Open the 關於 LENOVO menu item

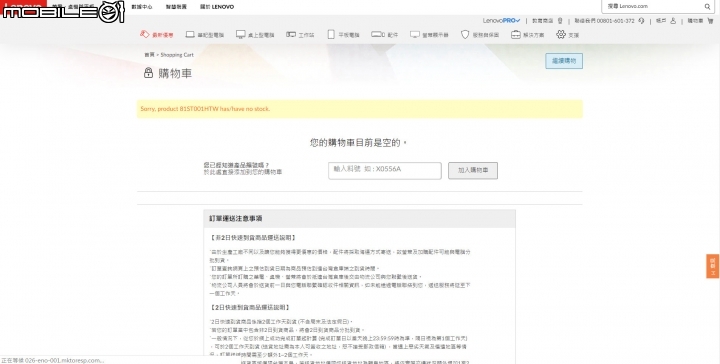coord(217,7)
